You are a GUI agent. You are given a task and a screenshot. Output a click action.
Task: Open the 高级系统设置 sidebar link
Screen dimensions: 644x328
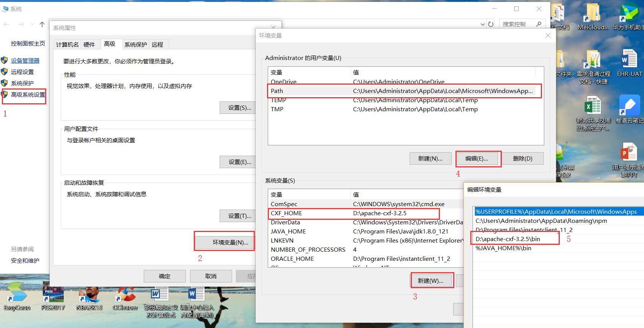coord(28,95)
